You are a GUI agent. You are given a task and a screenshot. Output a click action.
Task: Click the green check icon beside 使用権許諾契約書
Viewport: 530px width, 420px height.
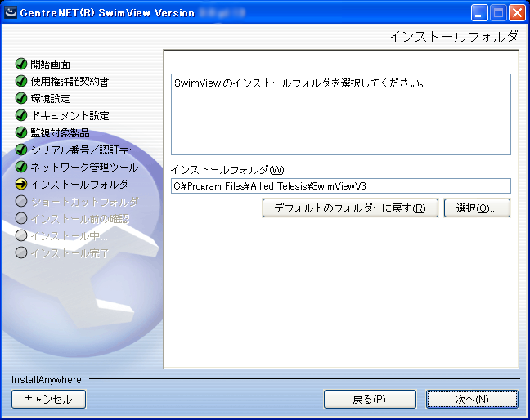tap(21, 81)
